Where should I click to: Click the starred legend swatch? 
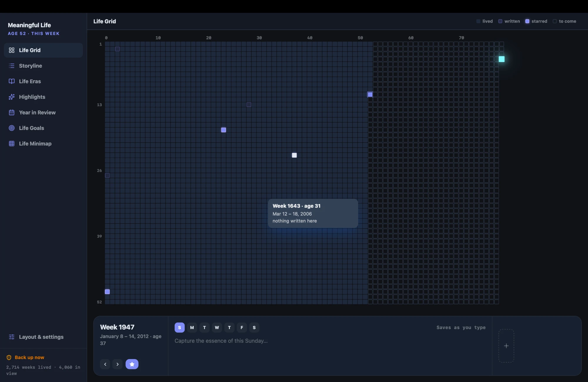[x=527, y=21]
